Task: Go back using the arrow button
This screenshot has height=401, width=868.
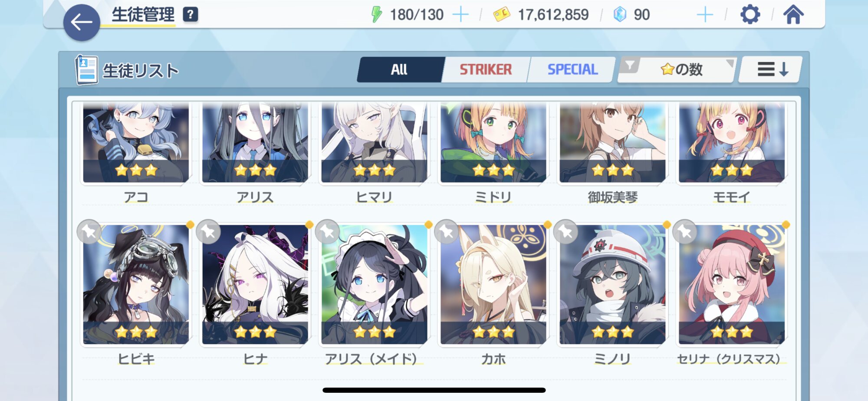Action: 82,23
